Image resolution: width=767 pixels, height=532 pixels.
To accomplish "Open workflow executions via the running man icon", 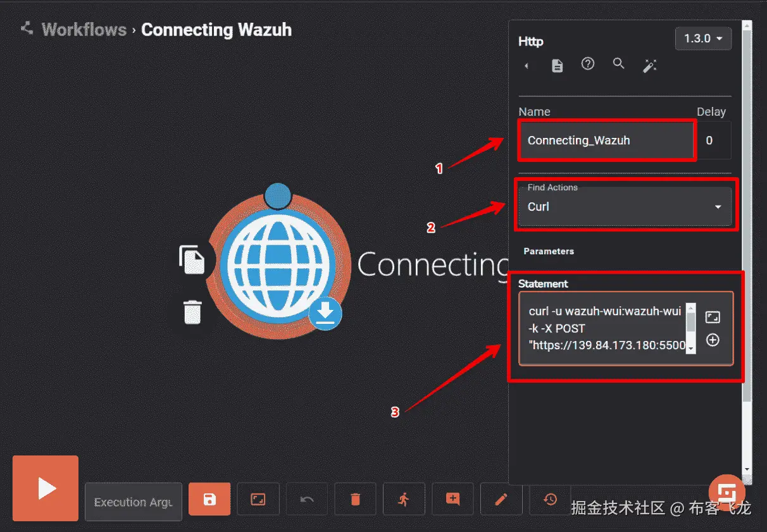I will (x=404, y=500).
